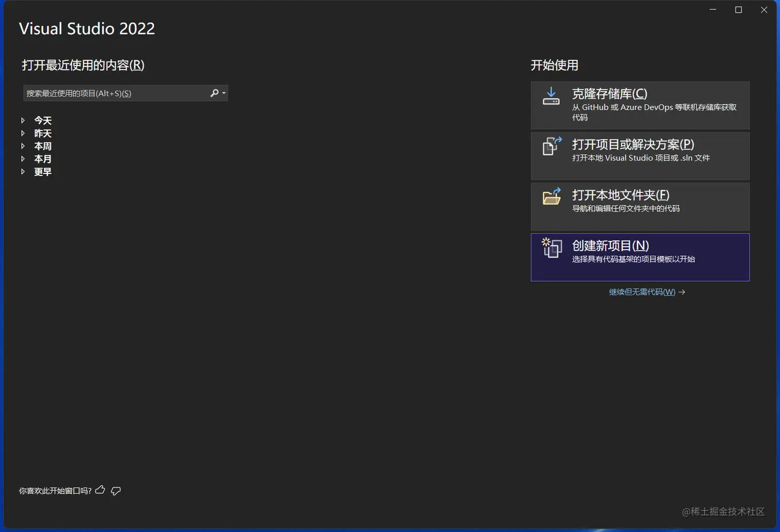Click the create new project icon
The width and height of the screenshot is (780, 532).
[x=551, y=248]
